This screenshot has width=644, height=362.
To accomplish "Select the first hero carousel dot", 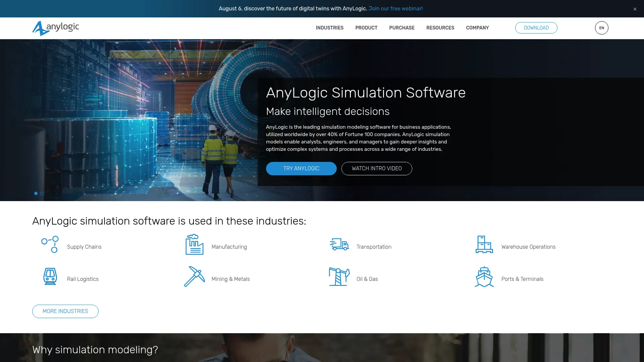I will [36, 193].
